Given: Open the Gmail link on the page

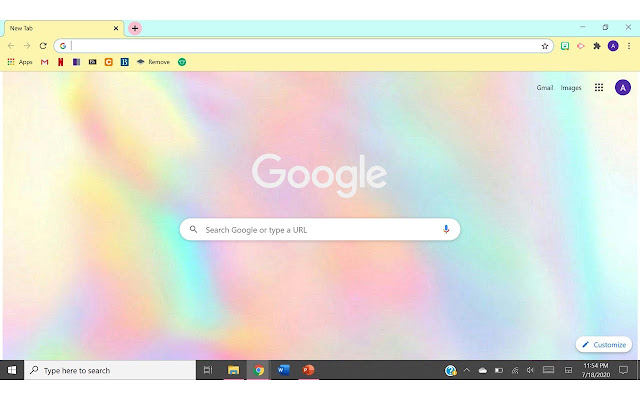Looking at the screenshot, I should point(544,87).
